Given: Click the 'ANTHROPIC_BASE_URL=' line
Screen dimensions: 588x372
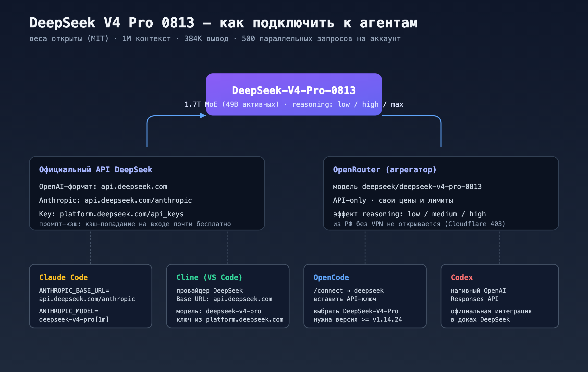Looking at the screenshot, I should point(74,291).
